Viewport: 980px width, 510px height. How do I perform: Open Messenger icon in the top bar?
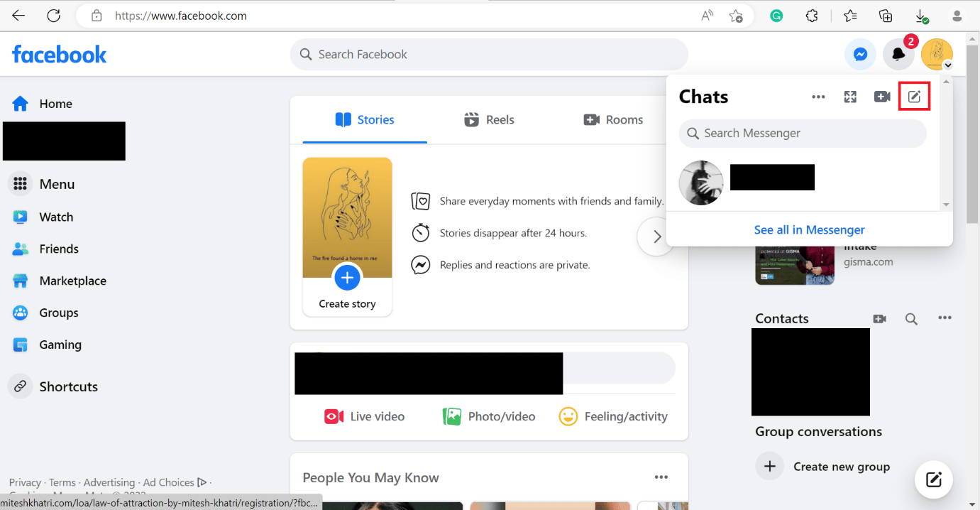click(860, 53)
